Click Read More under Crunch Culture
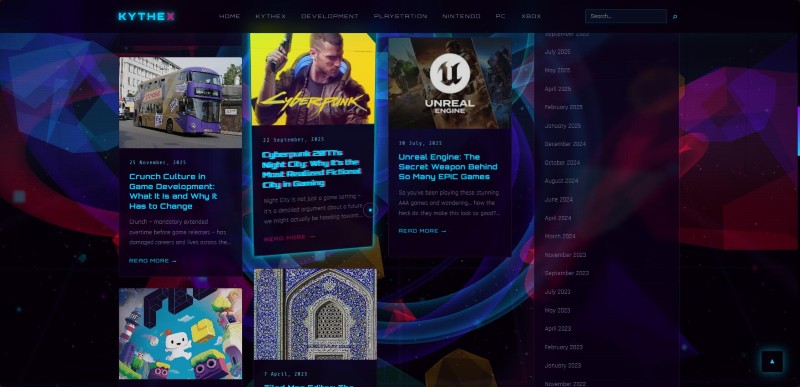The image size is (800, 387). point(153,261)
